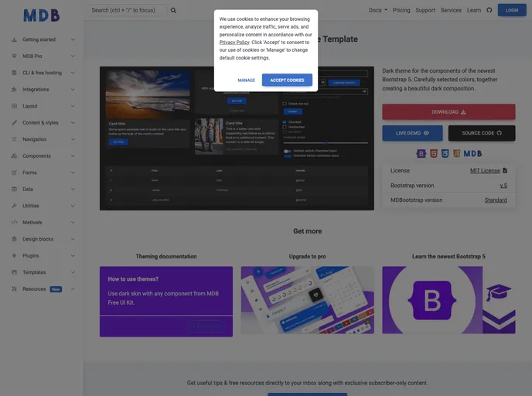Open the Privacy Policy link
Image resolution: width=532 pixels, height=396 pixels.
234,43
